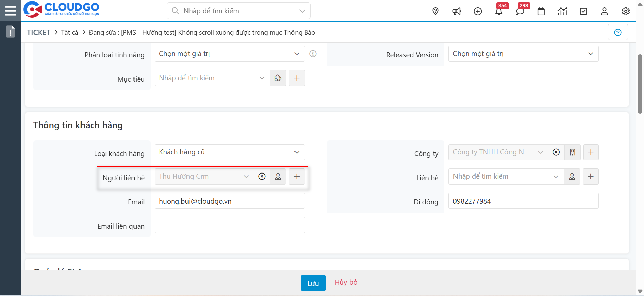Go to TICKET module in breadcrumb

tap(39, 32)
